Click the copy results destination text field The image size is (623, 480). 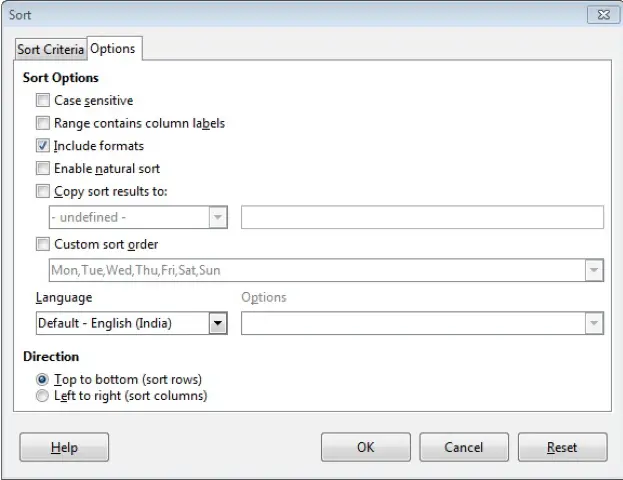coord(422,217)
